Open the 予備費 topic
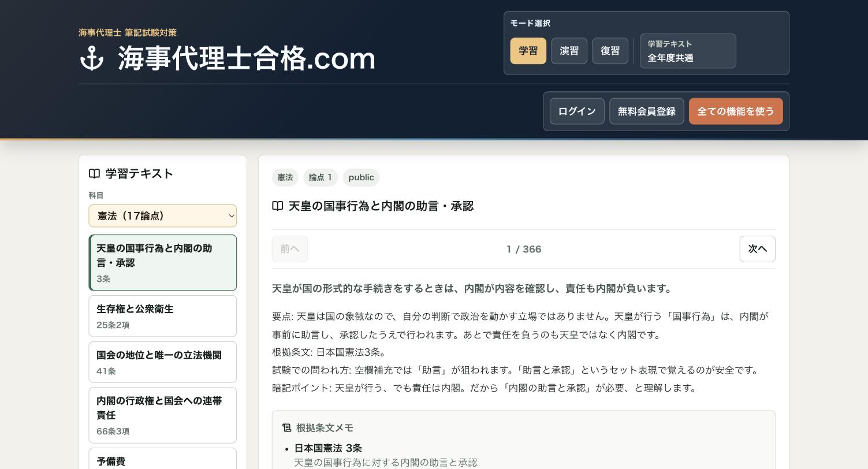Viewport: 868px width, 469px height. coord(163,459)
